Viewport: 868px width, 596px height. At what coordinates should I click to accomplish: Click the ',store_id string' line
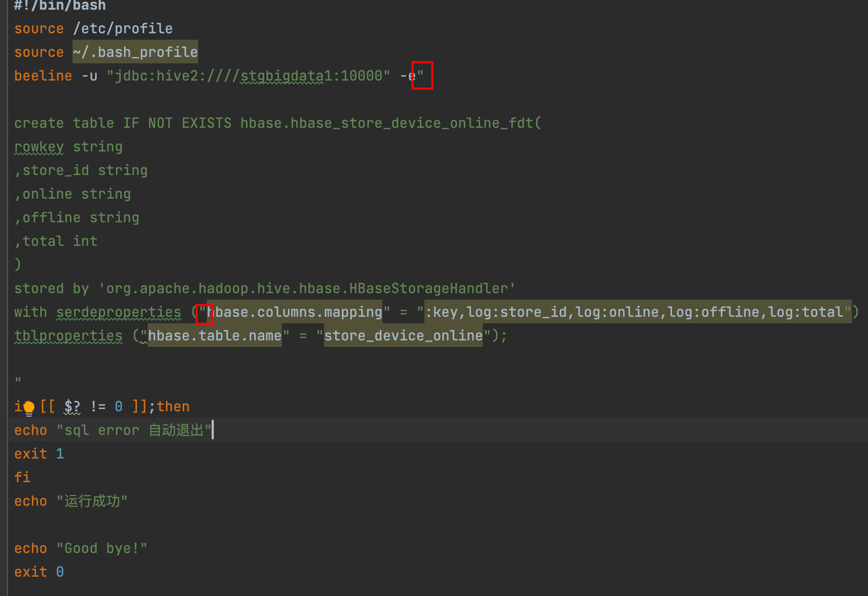(x=81, y=170)
